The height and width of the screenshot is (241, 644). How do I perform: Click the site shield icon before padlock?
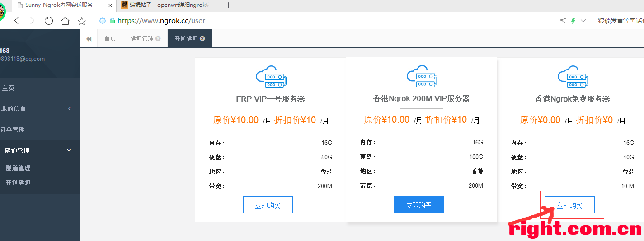pyautogui.click(x=103, y=21)
